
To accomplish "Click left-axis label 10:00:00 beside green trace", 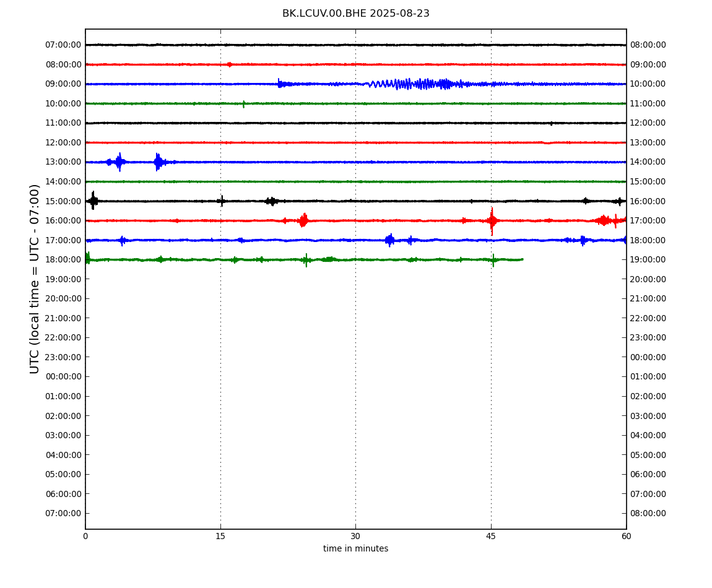I will tap(63, 103).
